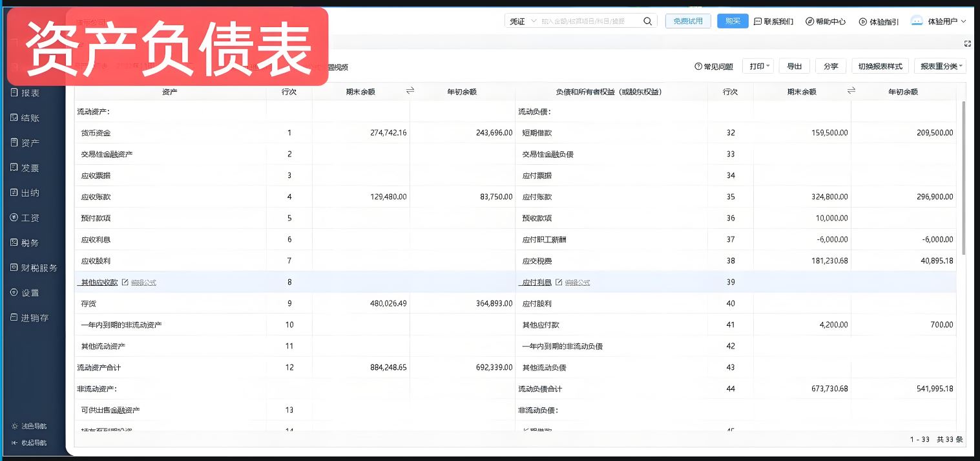Click the 导出 button
Screen dimensions: 980x461
click(x=795, y=66)
